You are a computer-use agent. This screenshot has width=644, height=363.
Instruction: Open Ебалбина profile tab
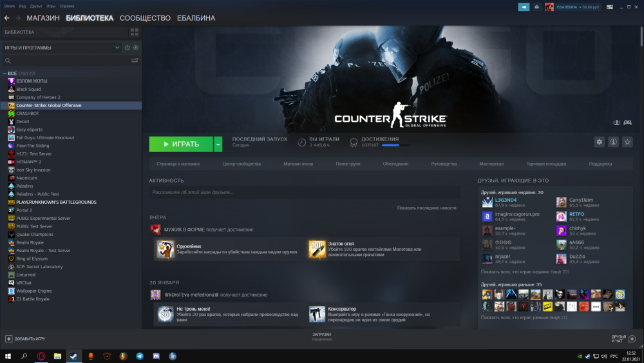(196, 18)
